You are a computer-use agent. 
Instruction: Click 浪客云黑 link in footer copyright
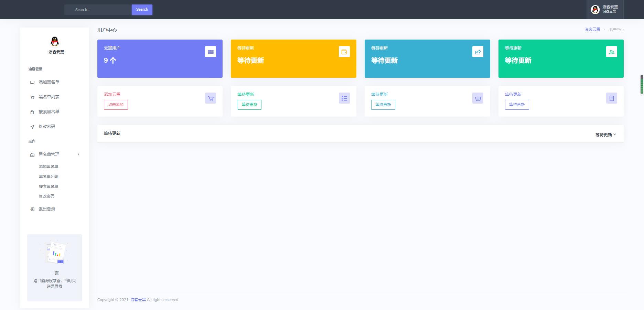[x=138, y=300]
